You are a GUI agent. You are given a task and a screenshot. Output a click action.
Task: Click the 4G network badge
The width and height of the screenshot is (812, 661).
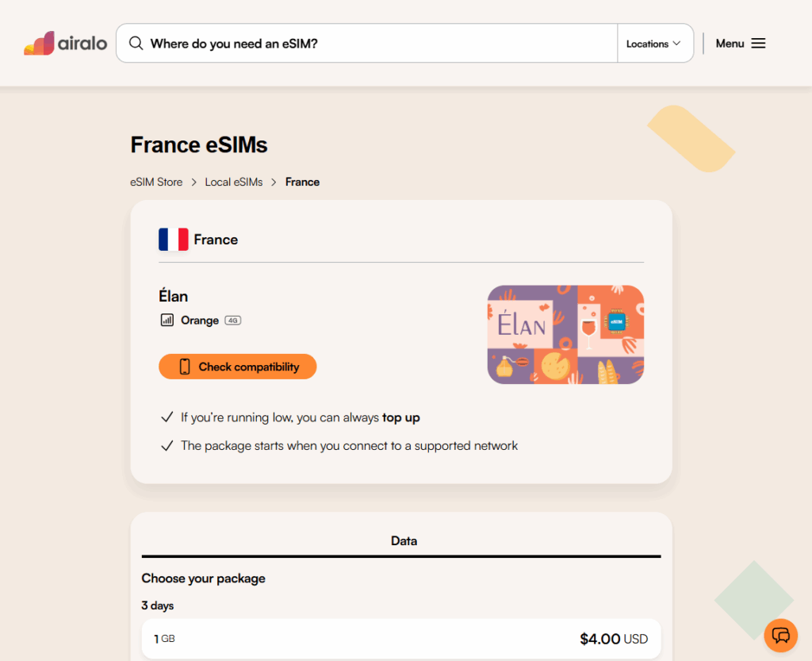pyautogui.click(x=232, y=321)
